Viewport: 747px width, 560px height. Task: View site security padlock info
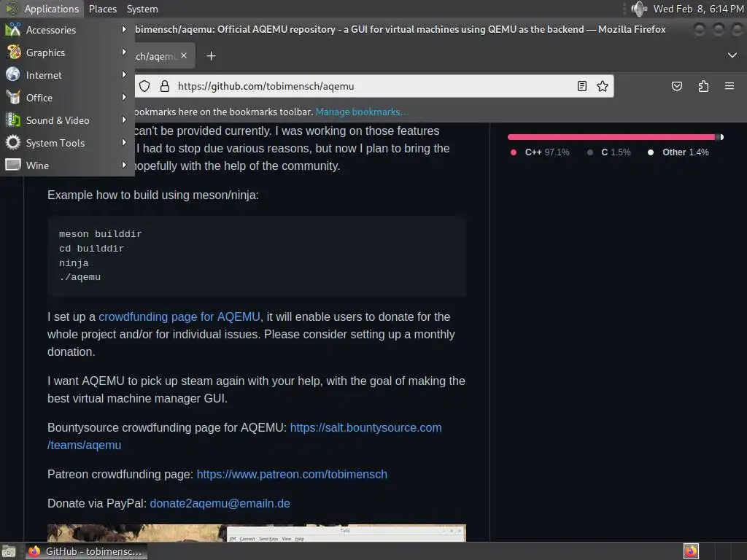pos(165,86)
